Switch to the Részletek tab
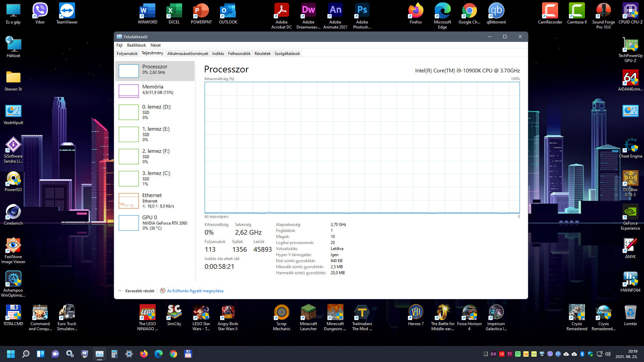The height and width of the screenshot is (362, 644). (262, 54)
